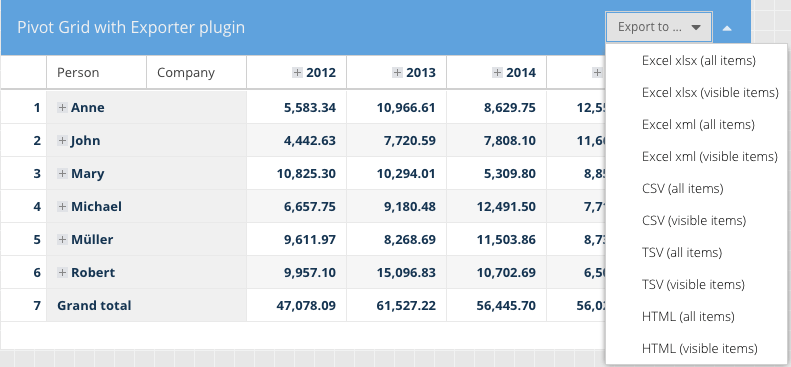The image size is (791, 367).
Task: Expand the Müller row plus icon
Action: pyautogui.click(x=62, y=239)
